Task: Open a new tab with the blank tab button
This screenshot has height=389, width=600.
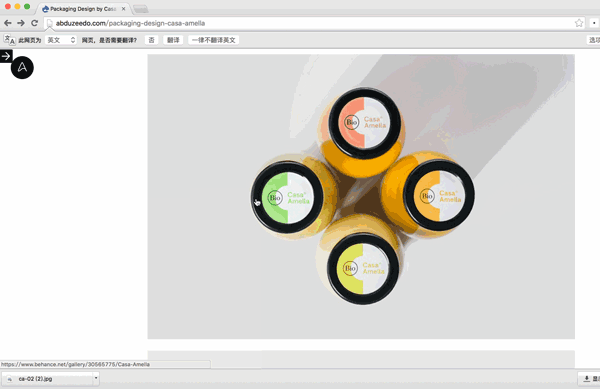Action: tap(140, 9)
